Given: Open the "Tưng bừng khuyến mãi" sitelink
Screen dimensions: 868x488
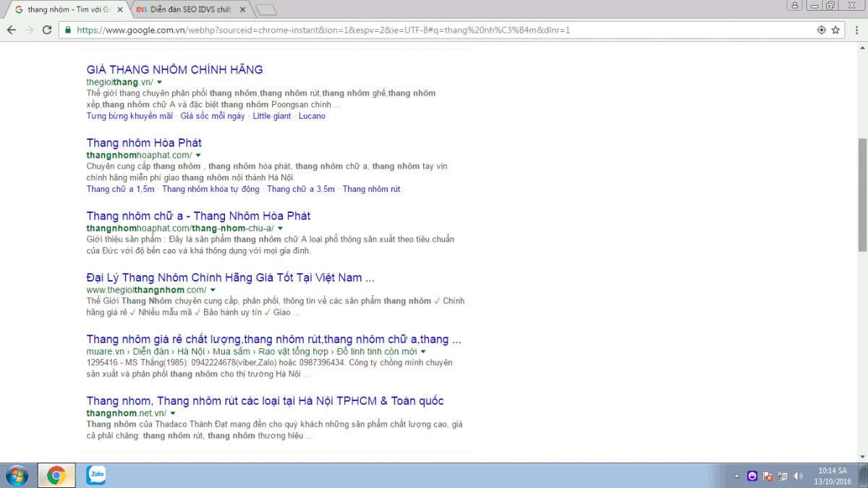Looking at the screenshot, I should pos(129,116).
